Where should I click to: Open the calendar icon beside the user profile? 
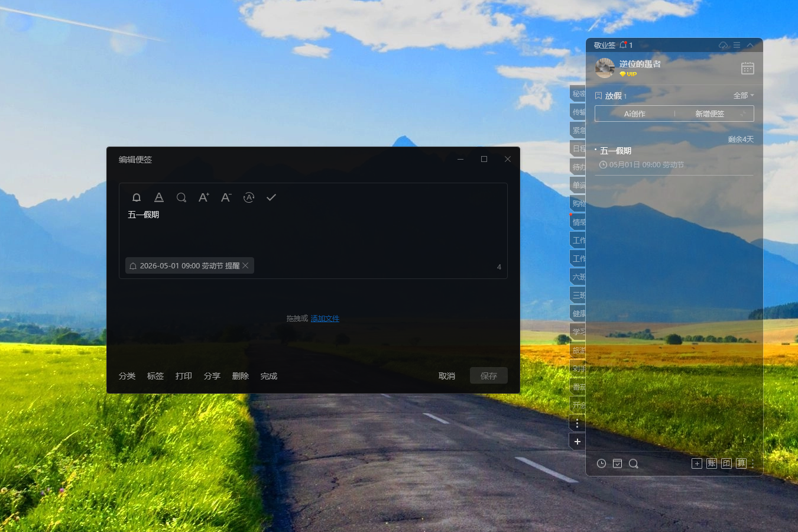point(747,69)
